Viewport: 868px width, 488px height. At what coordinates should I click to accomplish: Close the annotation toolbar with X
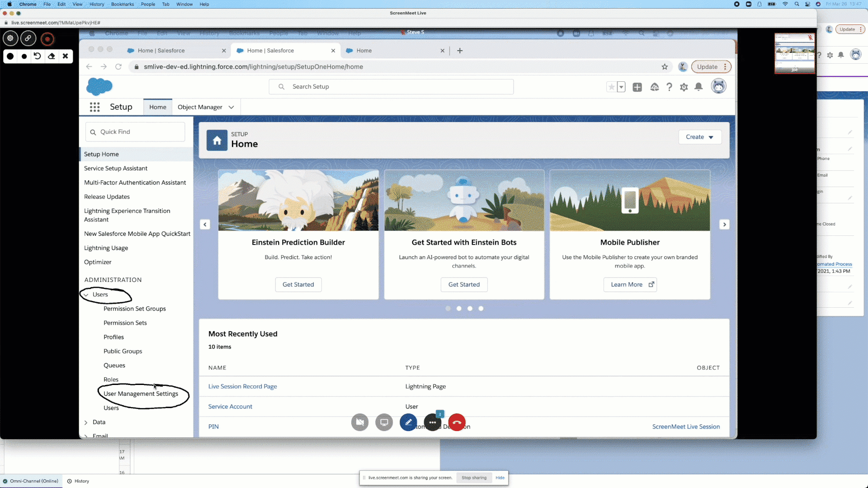coord(66,56)
